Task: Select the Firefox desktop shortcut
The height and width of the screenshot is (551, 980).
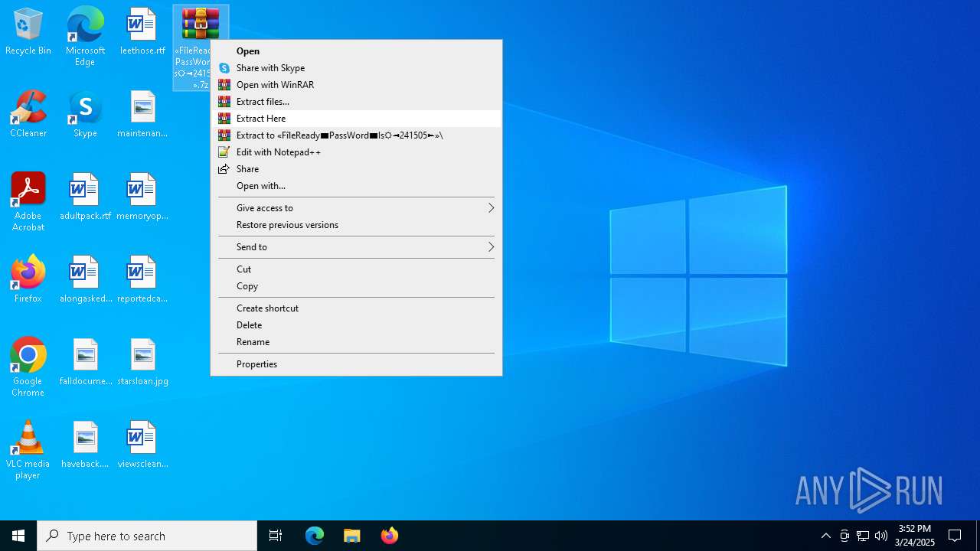Action: tap(28, 280)
